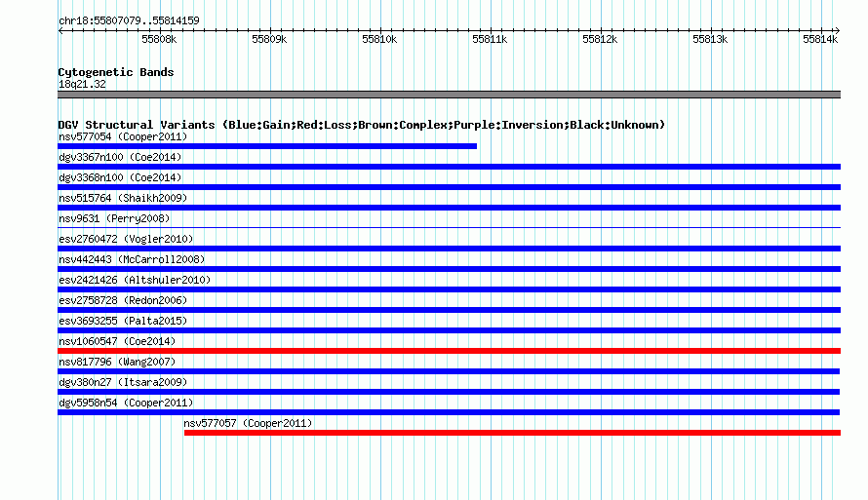
Task: Select the red nsv577057 loss bar
Action: [x=512, y=433]
